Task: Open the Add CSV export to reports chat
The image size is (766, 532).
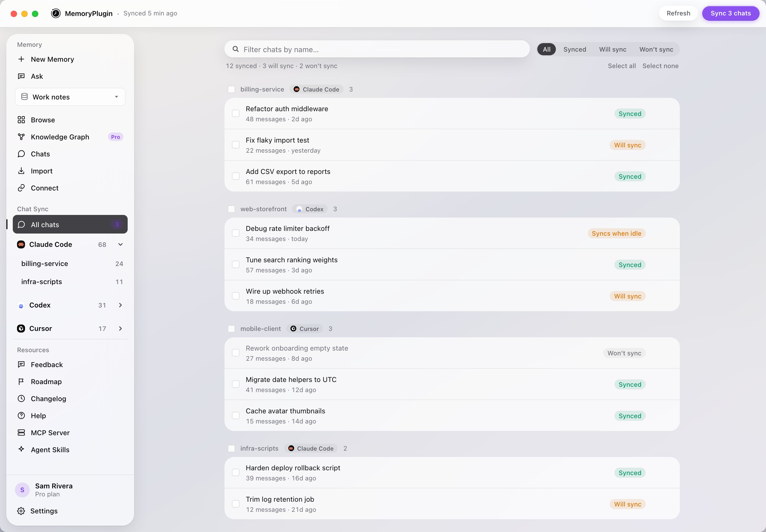Action: click(452, 176)
